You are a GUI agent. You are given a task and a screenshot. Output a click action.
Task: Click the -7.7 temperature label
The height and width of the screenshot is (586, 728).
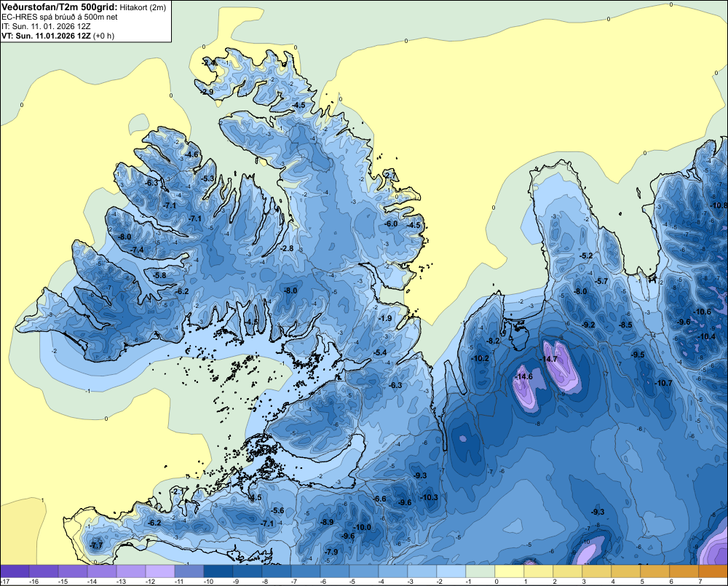(97, 545)
